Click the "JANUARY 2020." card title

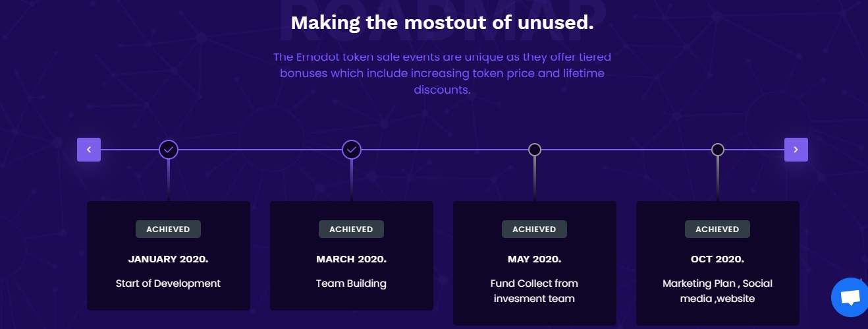point(168,259)
